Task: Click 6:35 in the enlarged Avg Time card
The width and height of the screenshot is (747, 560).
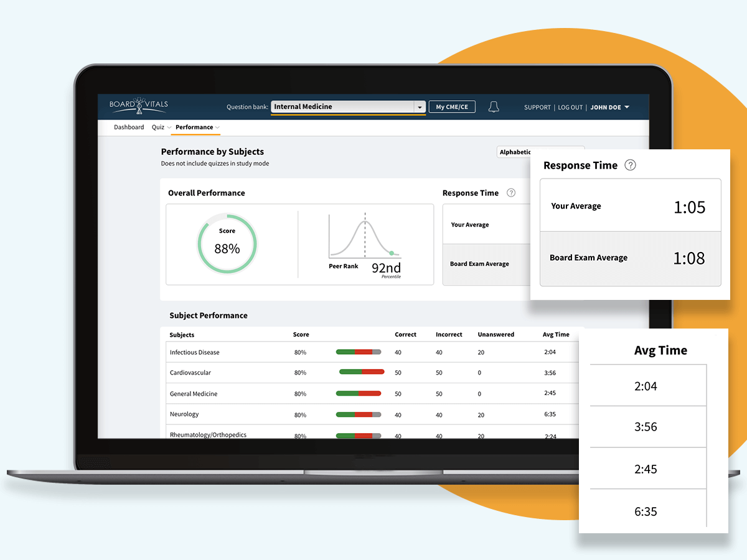Action: click(x=646, y=511)
